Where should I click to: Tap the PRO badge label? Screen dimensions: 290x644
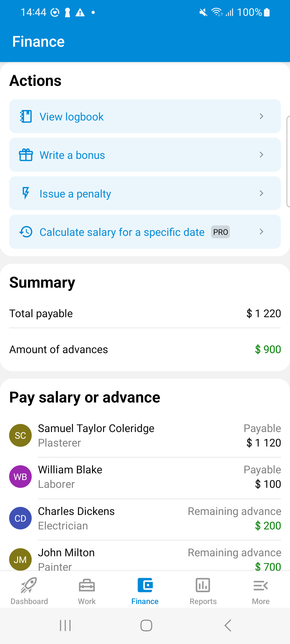click(220, 232)
